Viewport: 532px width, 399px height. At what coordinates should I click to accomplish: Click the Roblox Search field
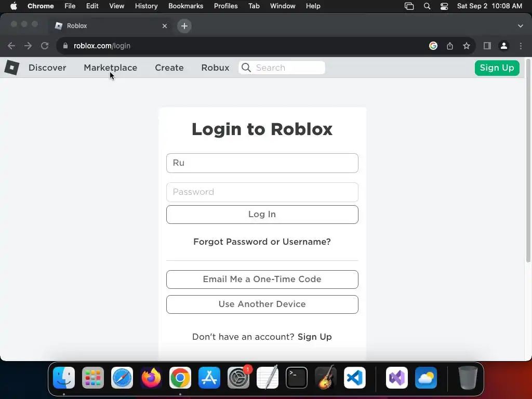tap(282, 68)
